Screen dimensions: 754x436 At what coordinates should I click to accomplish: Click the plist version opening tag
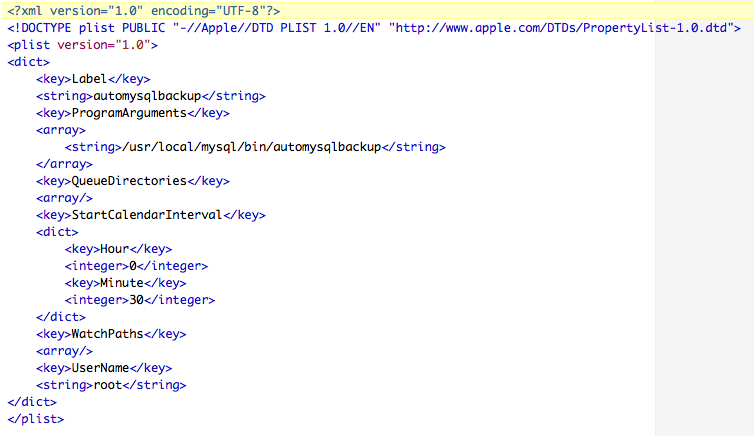tap(82, 45)
